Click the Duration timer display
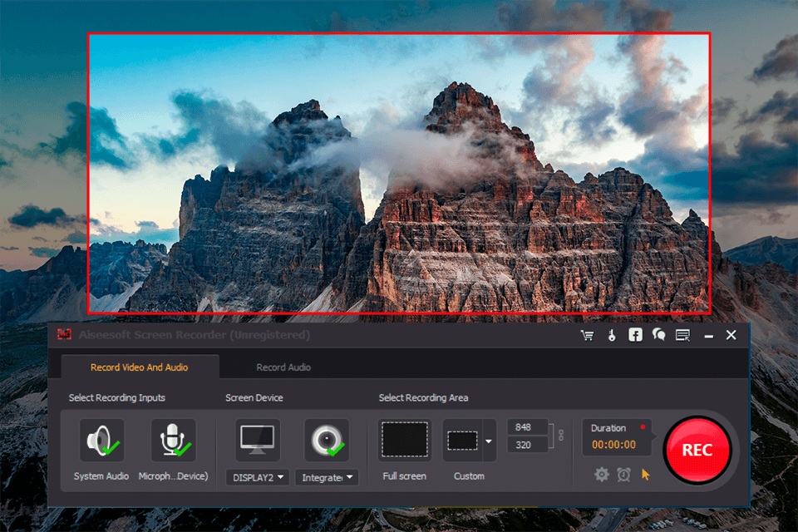This screenshot has height=532, width=798. coord(617,436)
